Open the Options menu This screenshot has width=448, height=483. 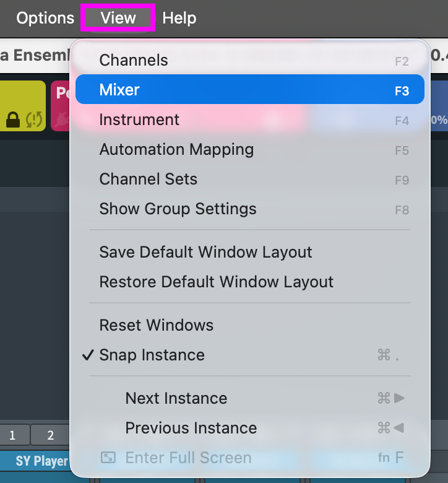tap(45, 18)
